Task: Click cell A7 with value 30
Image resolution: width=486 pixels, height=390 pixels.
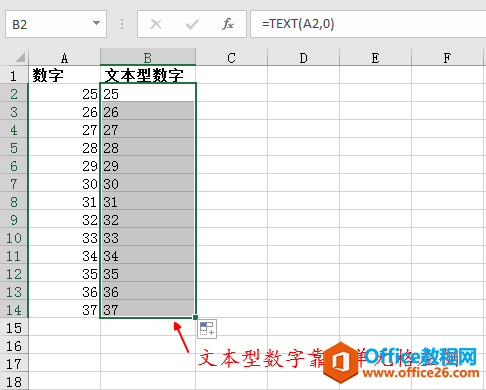Action: tap(64, 183)
